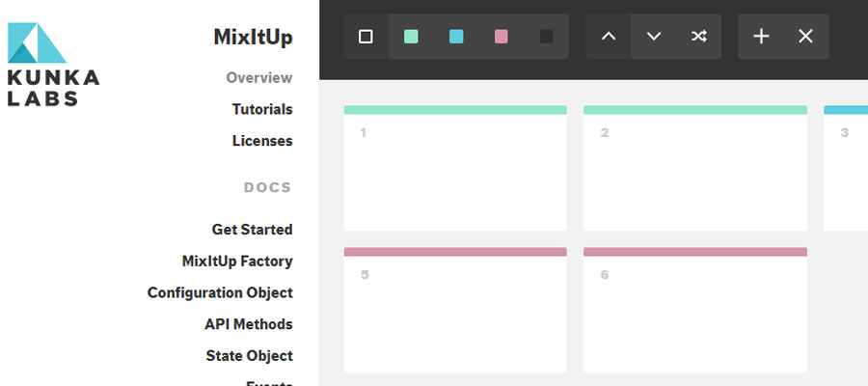Click the blue card numbered 3

[846, 168]
